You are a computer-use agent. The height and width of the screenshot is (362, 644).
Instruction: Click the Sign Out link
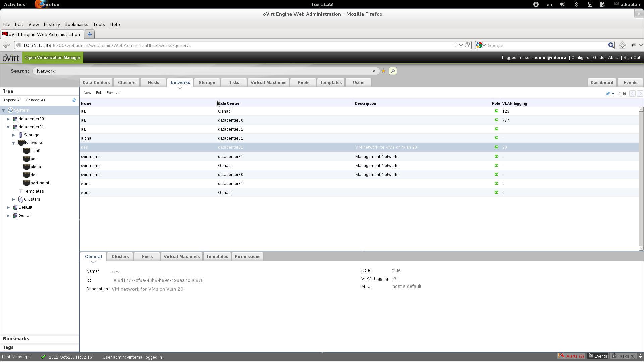pos(632,58)
